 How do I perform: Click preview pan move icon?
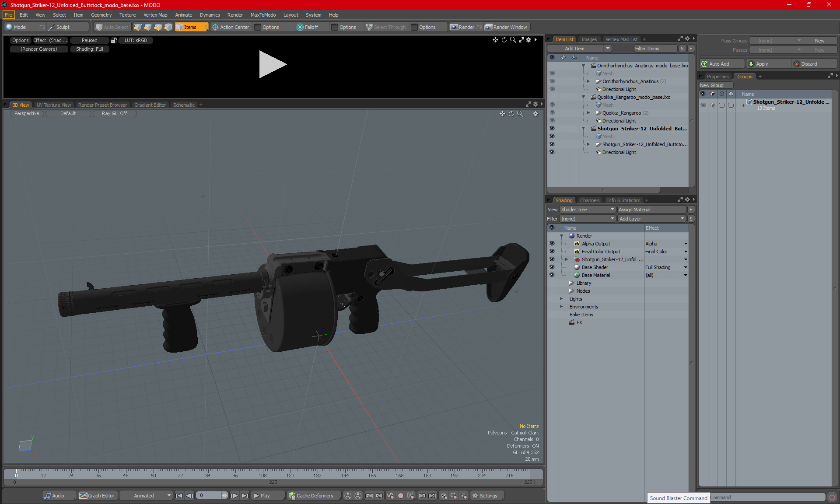pyautogui.click(x=495, y=40)
